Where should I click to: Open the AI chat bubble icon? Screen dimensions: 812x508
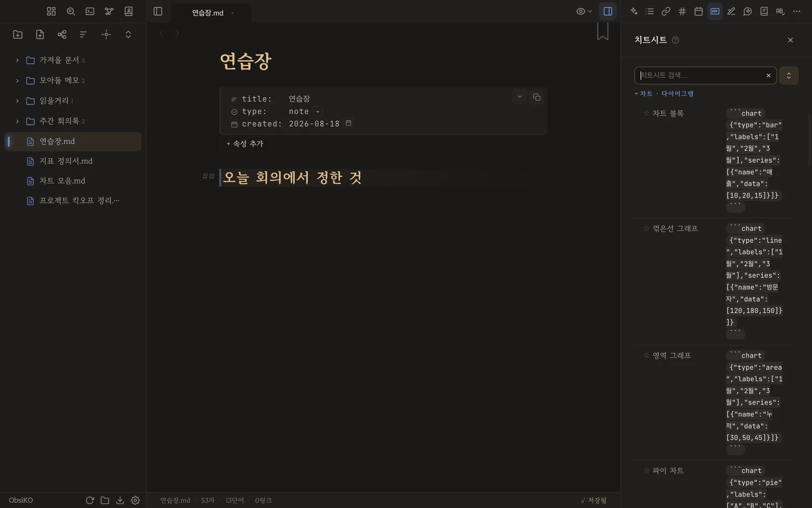[x=748, y=11]
